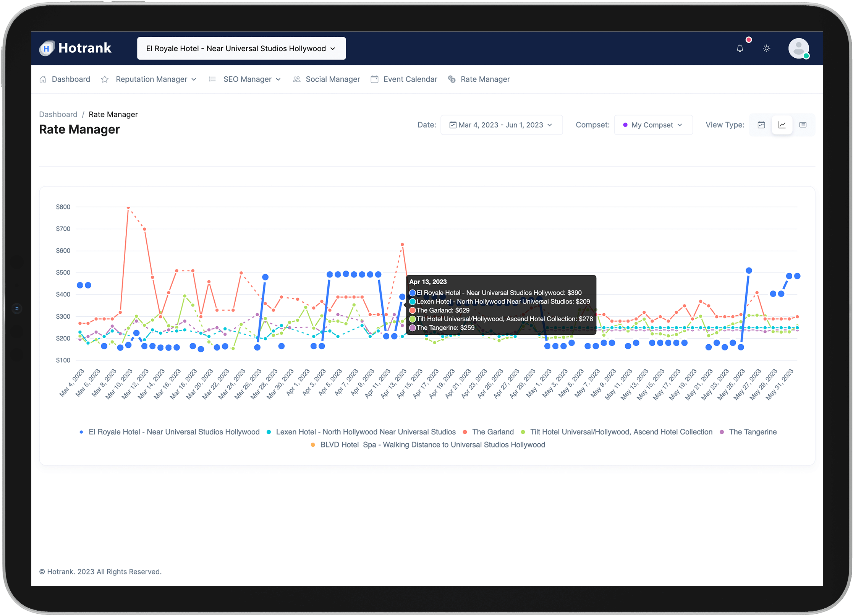The height and width of the screenshot is (616, 853).
Task: Click the Event Calendar icon
Action: pos(374,79)
